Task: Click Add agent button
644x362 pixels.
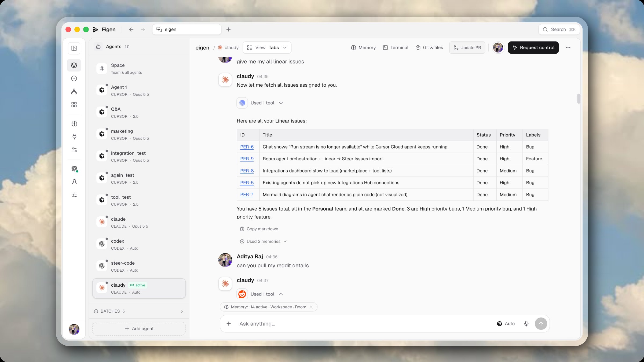Action: 139,328
